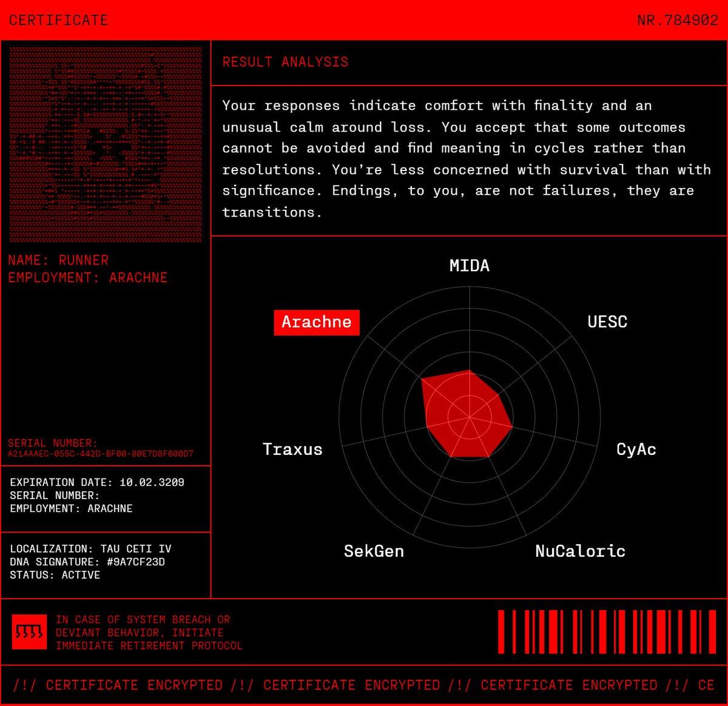Click EXPIRATION DATE: 10.02.3209
The height and width of the screenshot is (706, 728).
point(97,482)
